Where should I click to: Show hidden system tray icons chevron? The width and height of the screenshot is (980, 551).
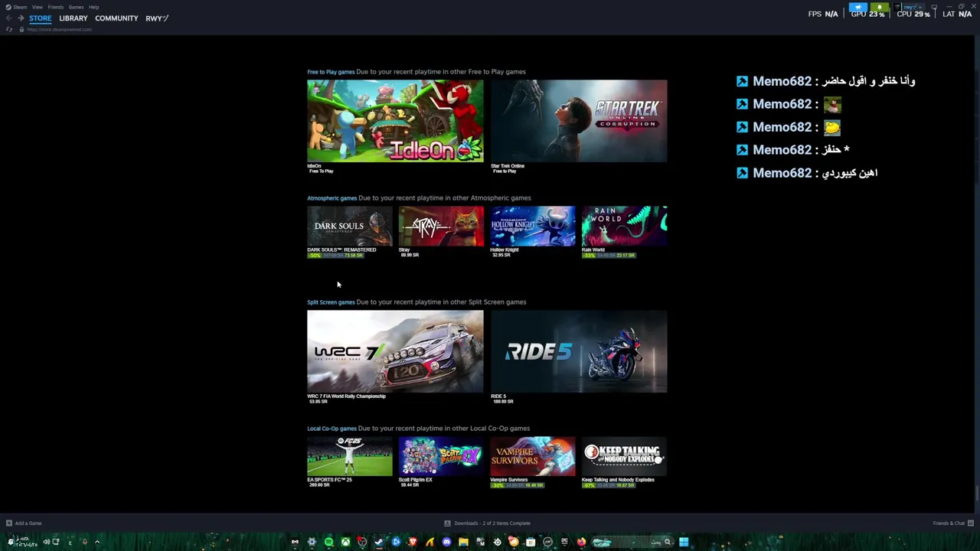click(x=97, y=542)
